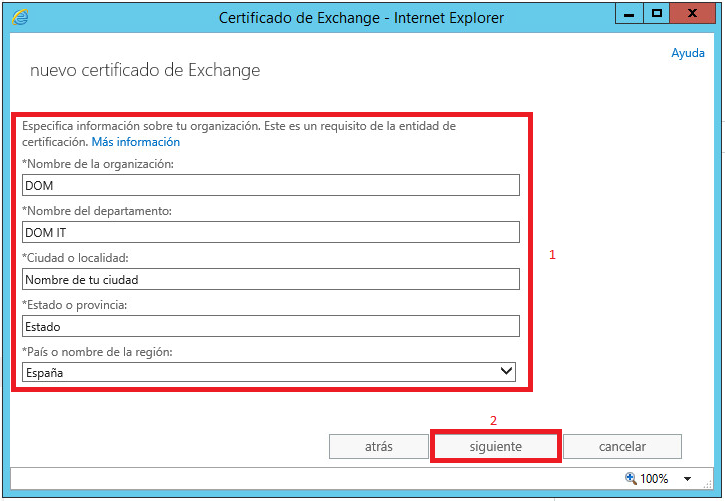This screenshot has height=501, width=725.
Task: Click the *País o nombre de la región label
Action: pos(98,352)
